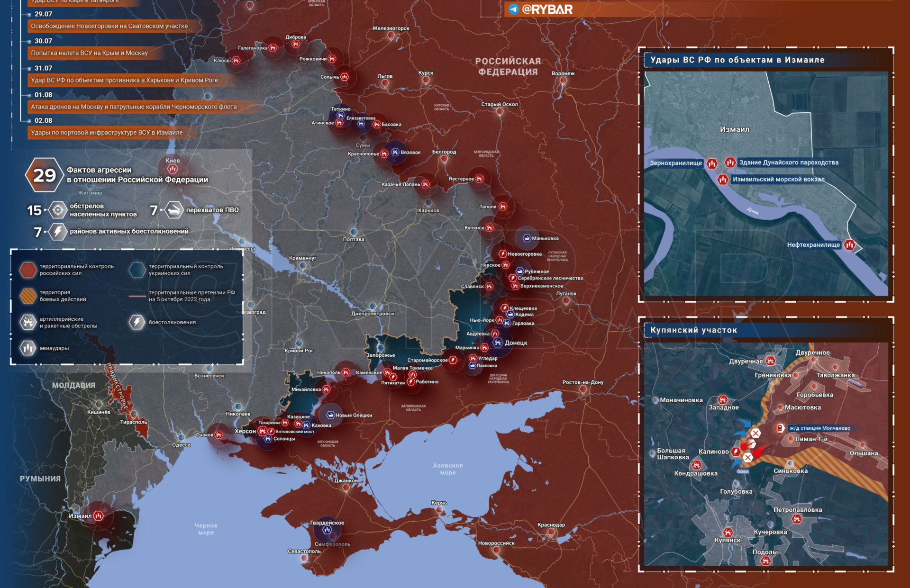Click the blue Ukrainian control legend swatch
Screen dimensions: 910x588
[137, 270]
